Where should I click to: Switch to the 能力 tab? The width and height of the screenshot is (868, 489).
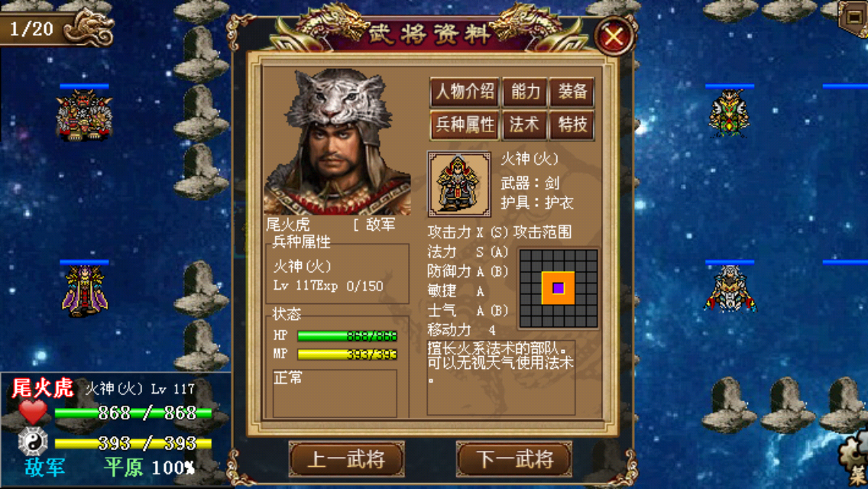(x=525, y=92)
